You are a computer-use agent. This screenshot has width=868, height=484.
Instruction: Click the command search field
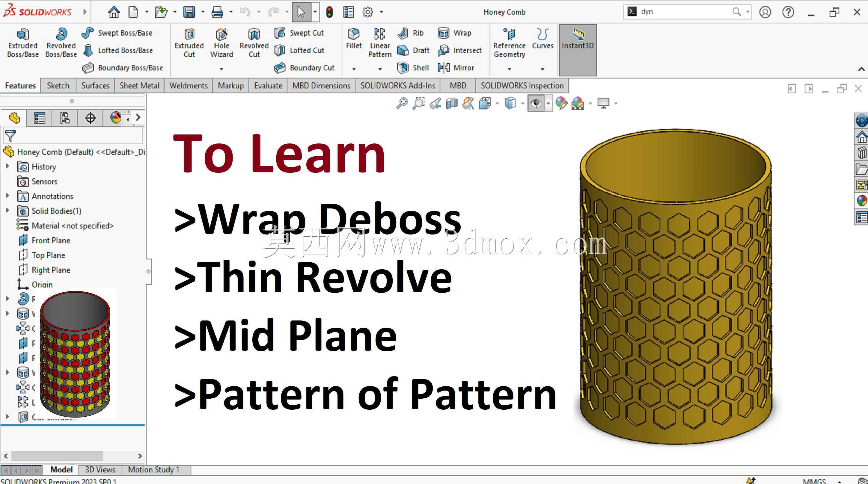684,12
